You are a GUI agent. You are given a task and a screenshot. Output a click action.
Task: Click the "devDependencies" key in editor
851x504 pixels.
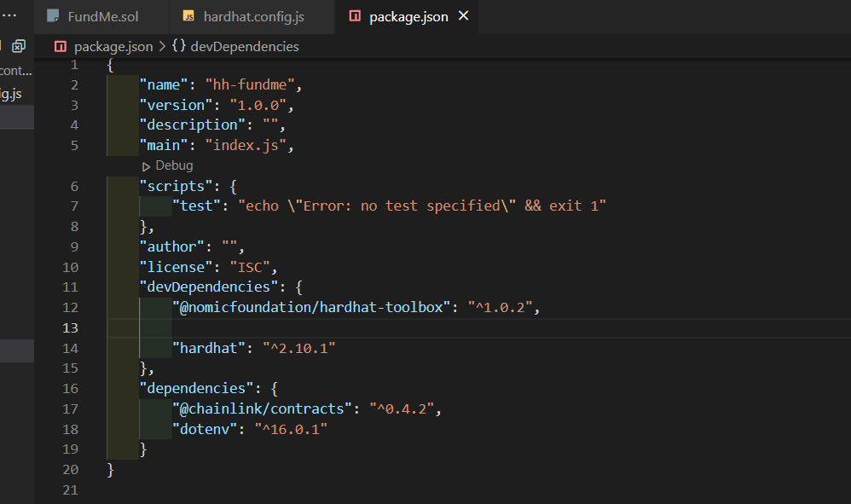[x=208, y=287]
